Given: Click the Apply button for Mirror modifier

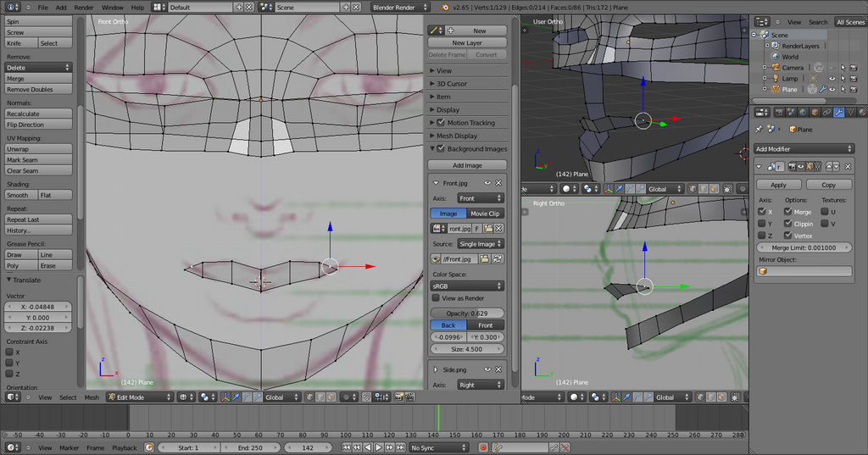Looking at the screenshot, I should click(778, 185).
